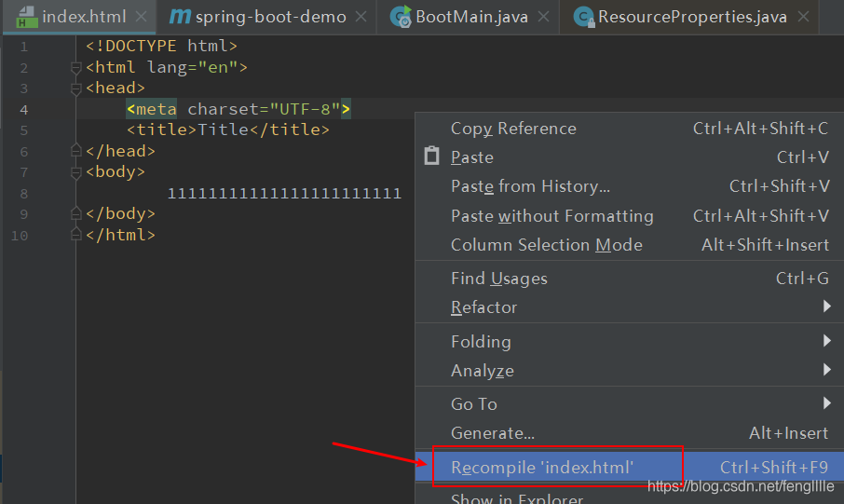Open the Refactor submenu
The width and height of the screenshot is (844, 504).
[x=629, y=307]
